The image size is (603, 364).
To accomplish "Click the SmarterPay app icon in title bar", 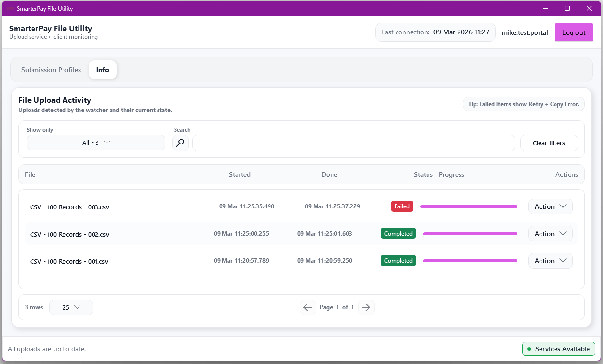I will (x=10, y=9).
